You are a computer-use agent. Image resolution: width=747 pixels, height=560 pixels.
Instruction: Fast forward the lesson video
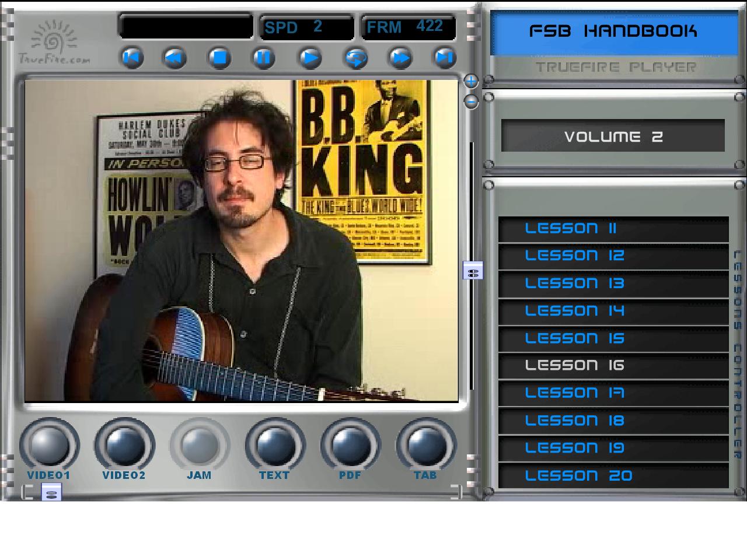(x=400, y=58)
